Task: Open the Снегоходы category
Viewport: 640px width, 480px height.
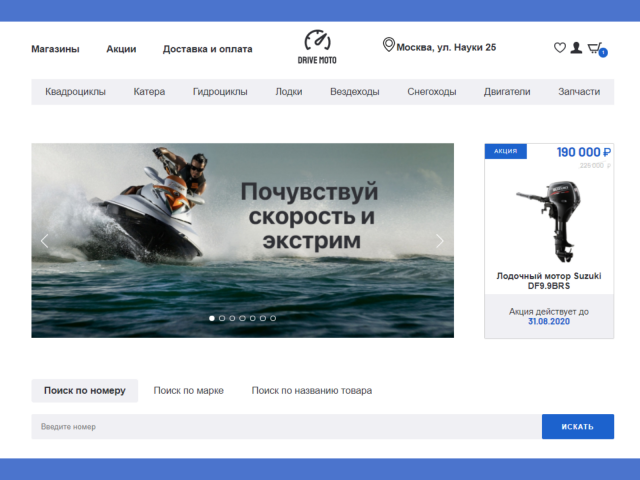Action: click(432, 91)
